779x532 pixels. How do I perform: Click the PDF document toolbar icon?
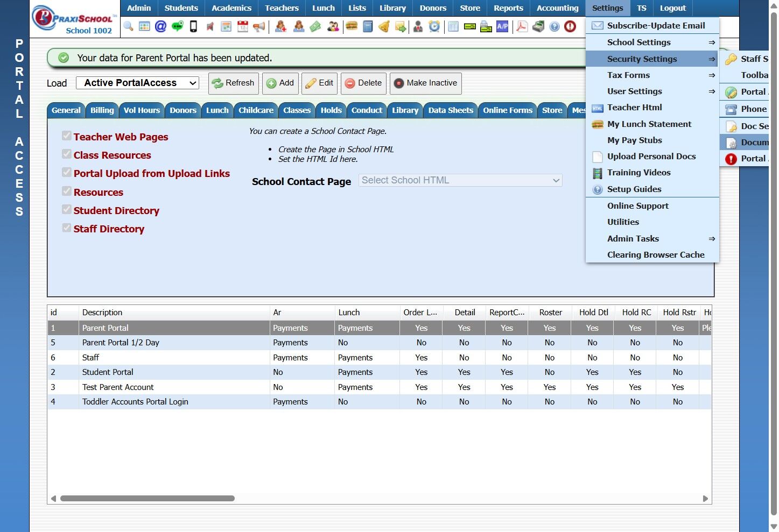522,26
